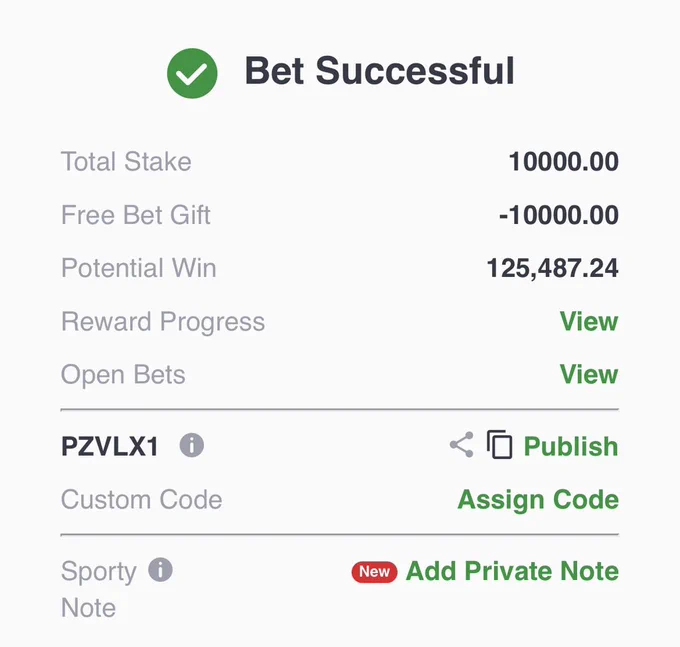Publish the bet code
The height and width of the screenshot is (647, 680).
[571, 446]
